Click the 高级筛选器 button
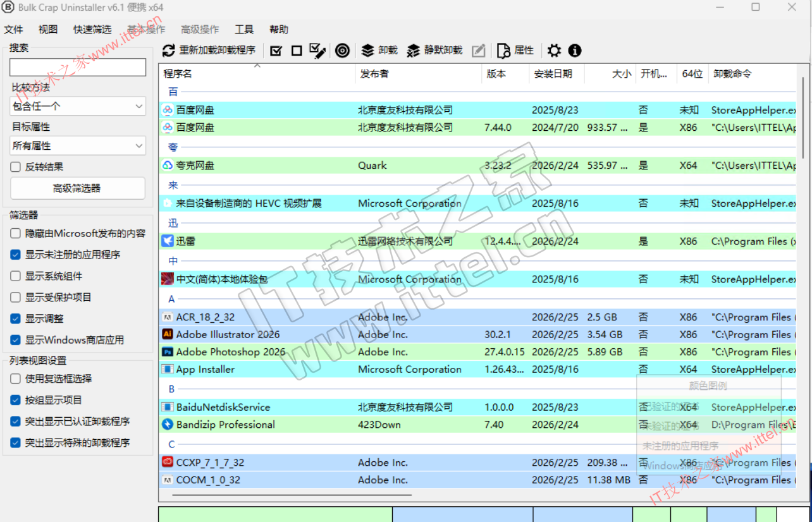This screenshot has height=522, width=812. click(x=77, y=188)
